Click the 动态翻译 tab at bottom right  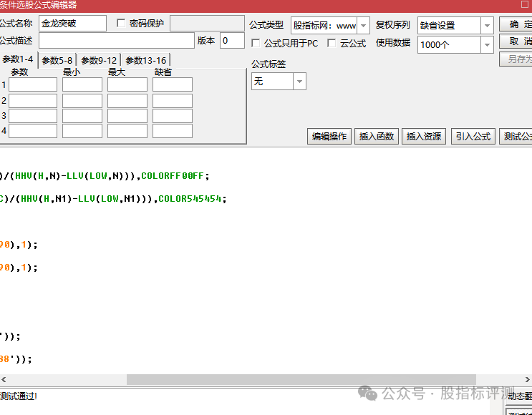click(520, 396)
